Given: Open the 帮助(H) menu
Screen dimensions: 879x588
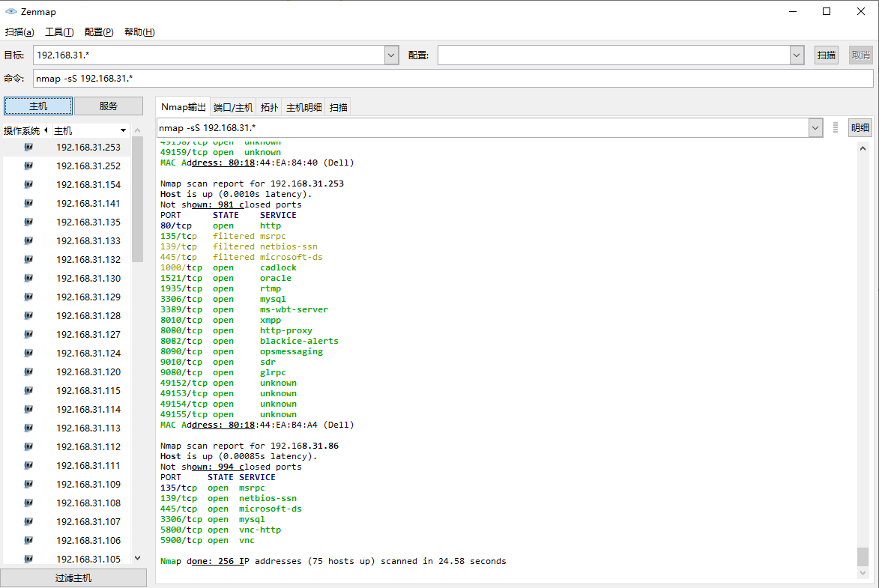Looking at the screenshot, I should click(x=139, y=32).
